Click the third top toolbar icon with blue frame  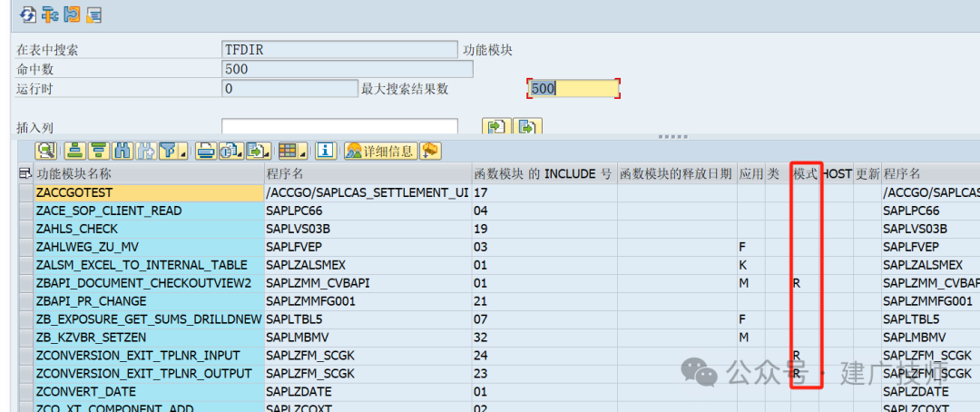(x=72, y=15)
